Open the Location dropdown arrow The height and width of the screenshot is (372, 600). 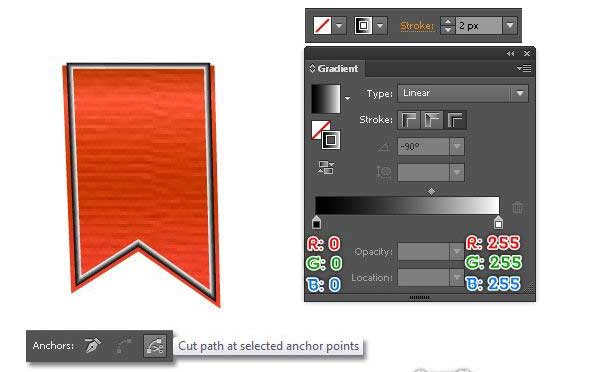click(x=457, y=277)
